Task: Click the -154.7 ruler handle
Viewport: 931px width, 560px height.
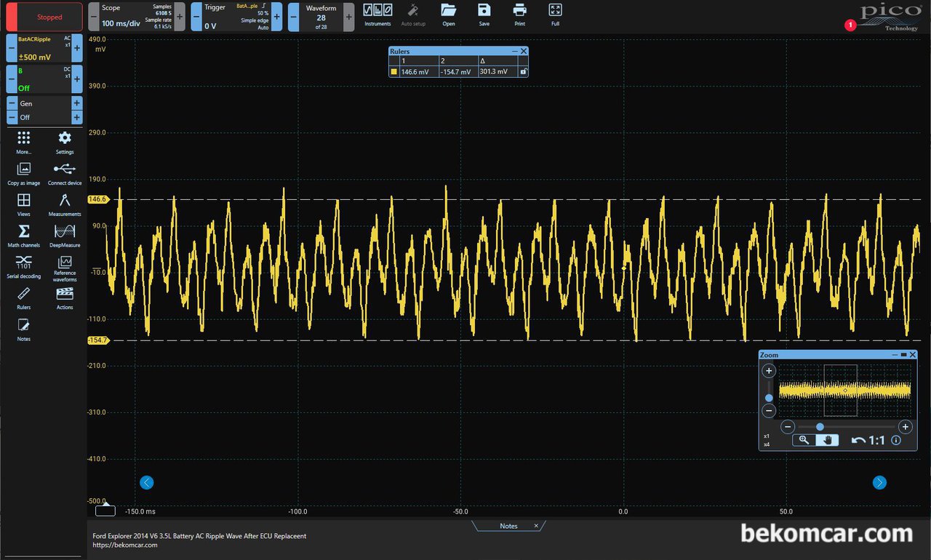Action: (x=97, y=340)
